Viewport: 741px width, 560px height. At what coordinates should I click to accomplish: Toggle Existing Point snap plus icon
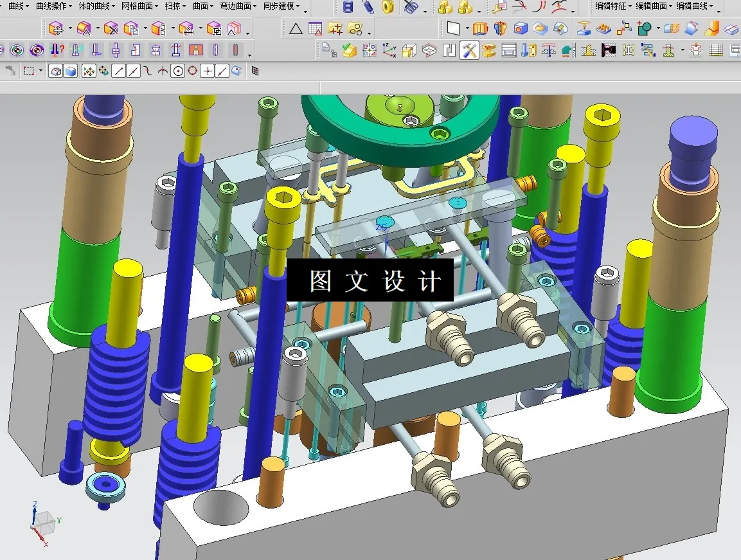[207, 71]
